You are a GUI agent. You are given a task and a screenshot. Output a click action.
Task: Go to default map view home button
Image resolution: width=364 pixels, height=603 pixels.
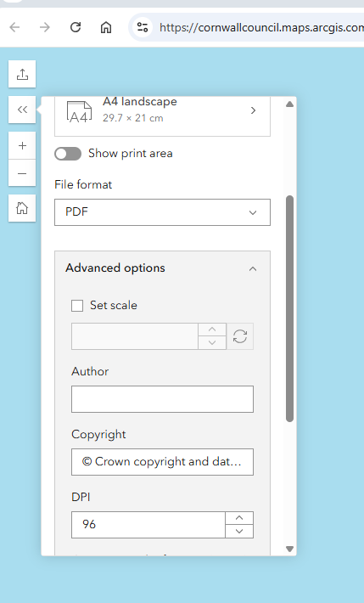click(x=22, y=208)
